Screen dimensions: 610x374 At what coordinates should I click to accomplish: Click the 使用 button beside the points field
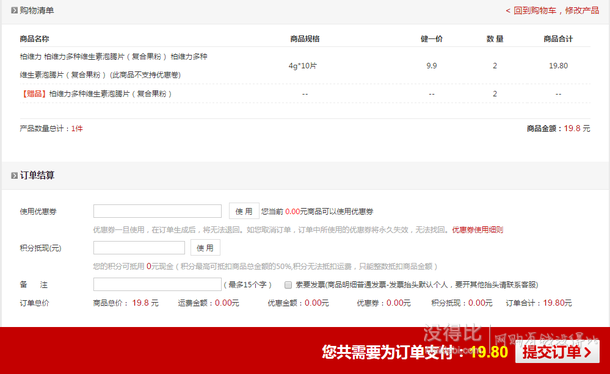pos(205,248)
